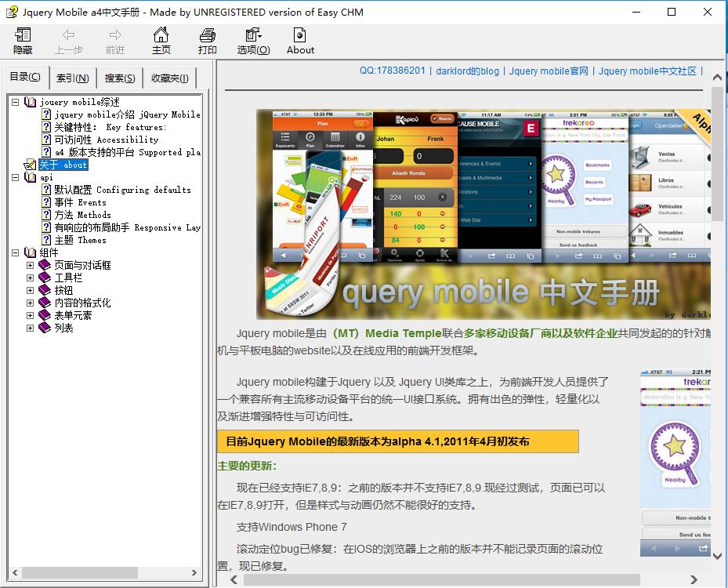Select the 关于 about tree item
This screenshot has width=728, height=588.
63,165
